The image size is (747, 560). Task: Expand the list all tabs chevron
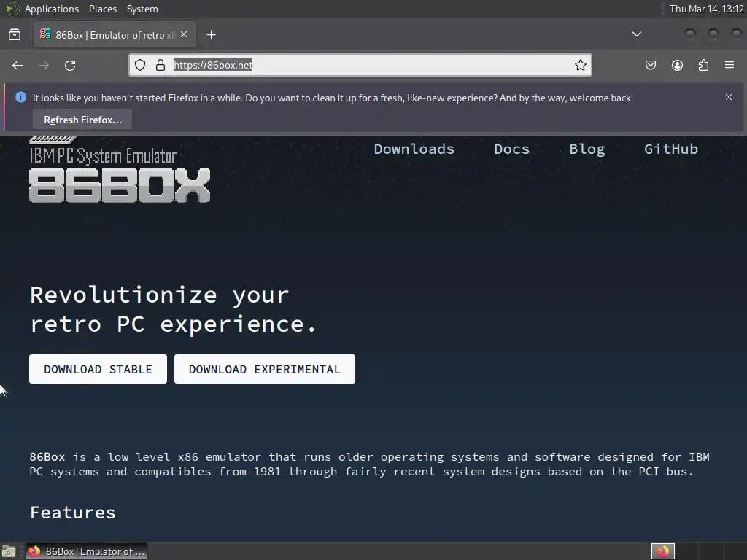tap(636, 34)
